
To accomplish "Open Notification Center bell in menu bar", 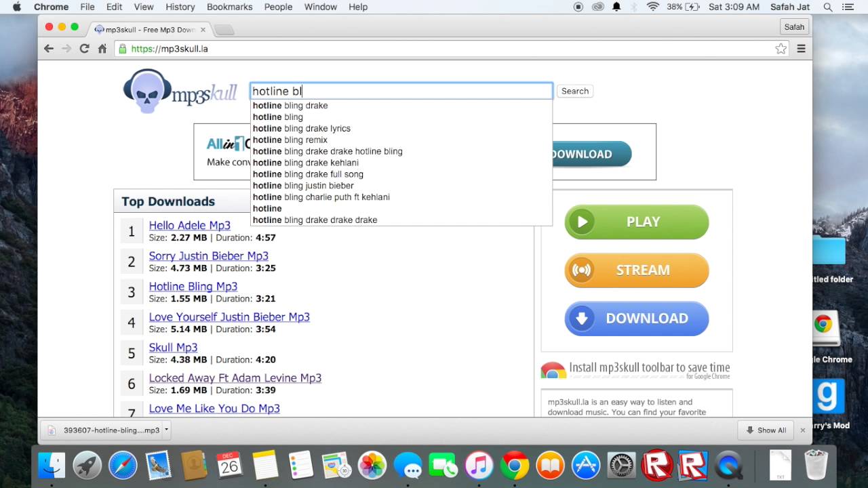I will (616, 7).
